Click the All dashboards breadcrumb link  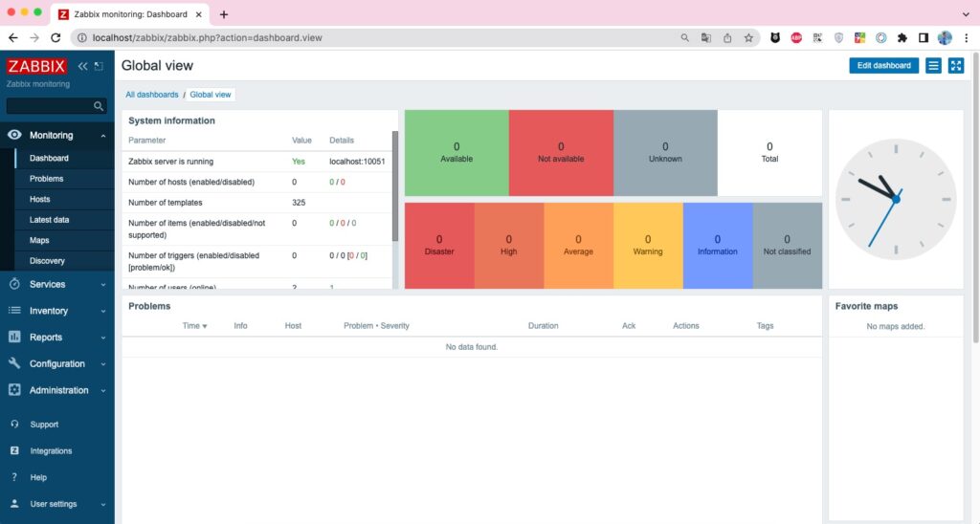[x=152, y=95]
